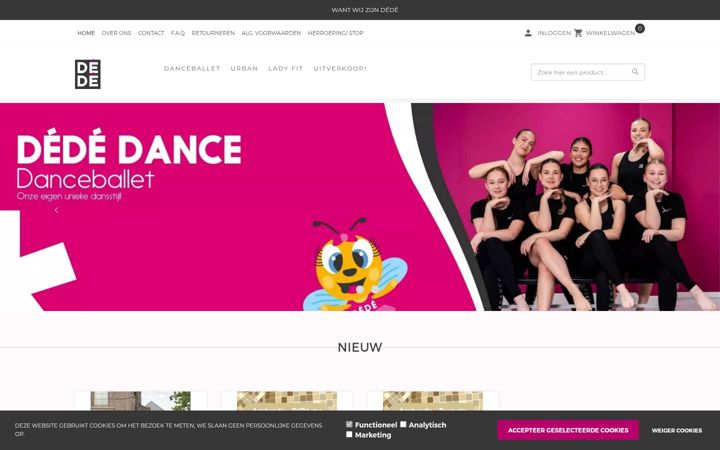Click the 'Onze eigen unieke dansstijl' text
This screenshot has width=720, height=450.
69,197
